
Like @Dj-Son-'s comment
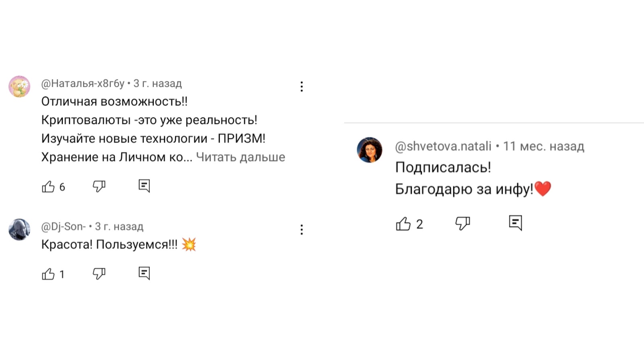pos(48,274)
